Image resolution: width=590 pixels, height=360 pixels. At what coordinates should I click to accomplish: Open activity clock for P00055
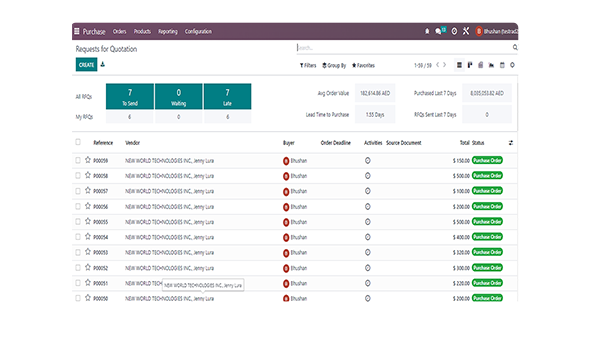tap(368, 222)
